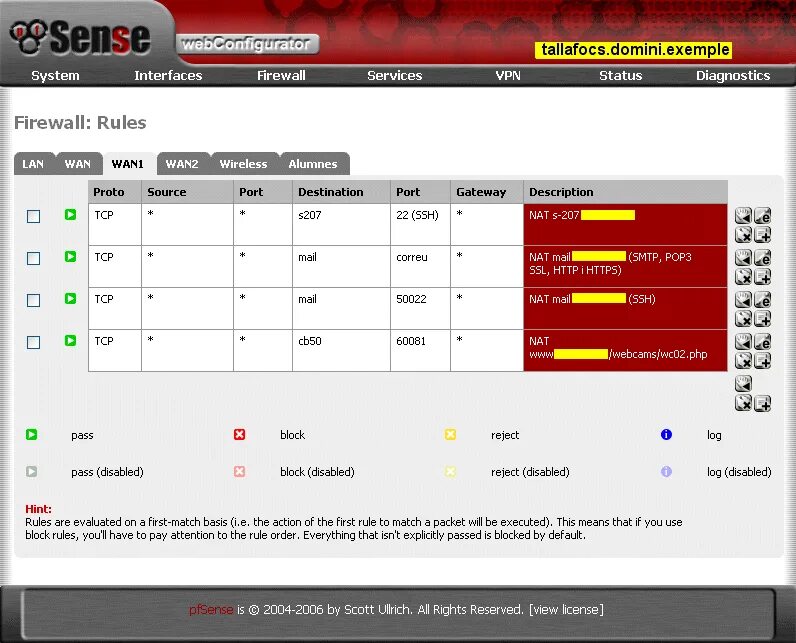Switch to the Wireless rules tab

[243, 164]
